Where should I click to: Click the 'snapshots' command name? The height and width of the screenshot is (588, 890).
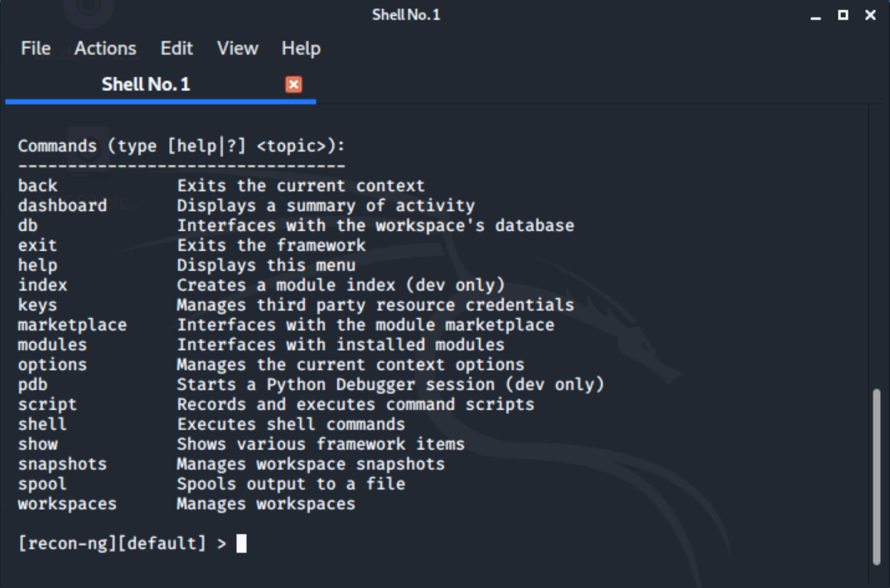tap(62, 464)
